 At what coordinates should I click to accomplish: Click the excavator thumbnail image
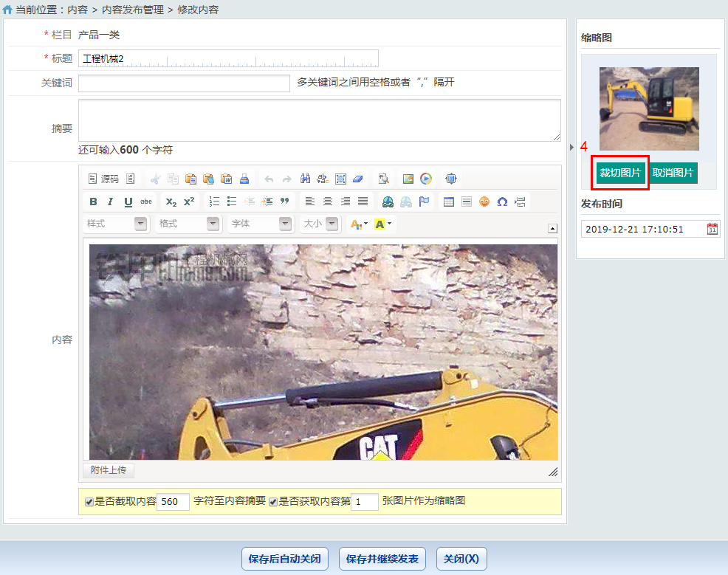point(649,109)
